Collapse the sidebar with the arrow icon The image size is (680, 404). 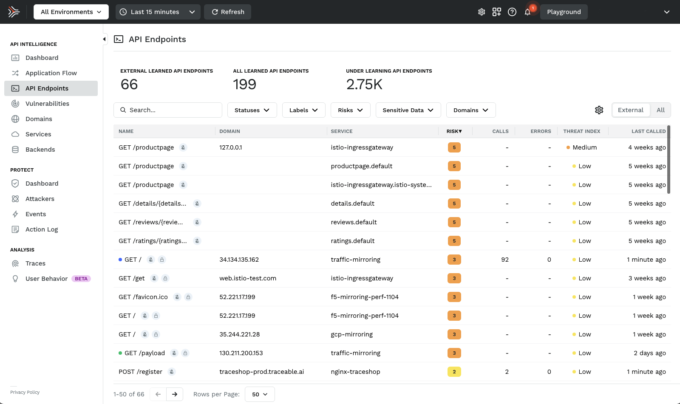(104, 38)
